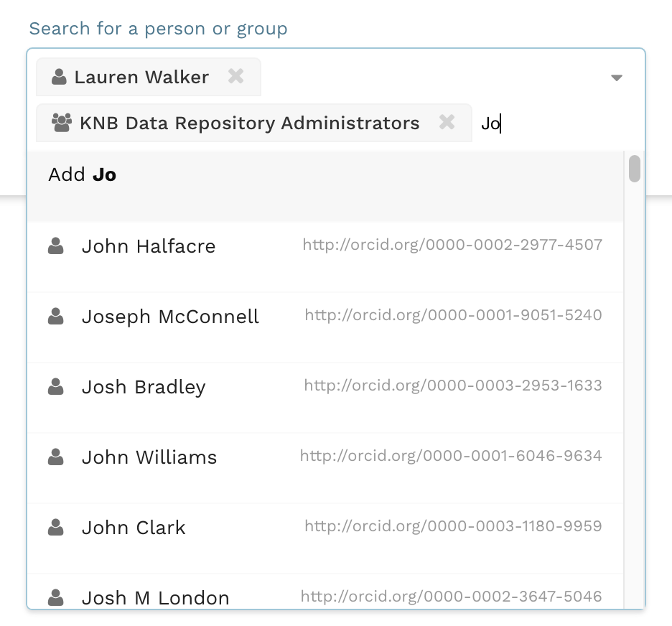Click person icon beside John Williams

55,457
